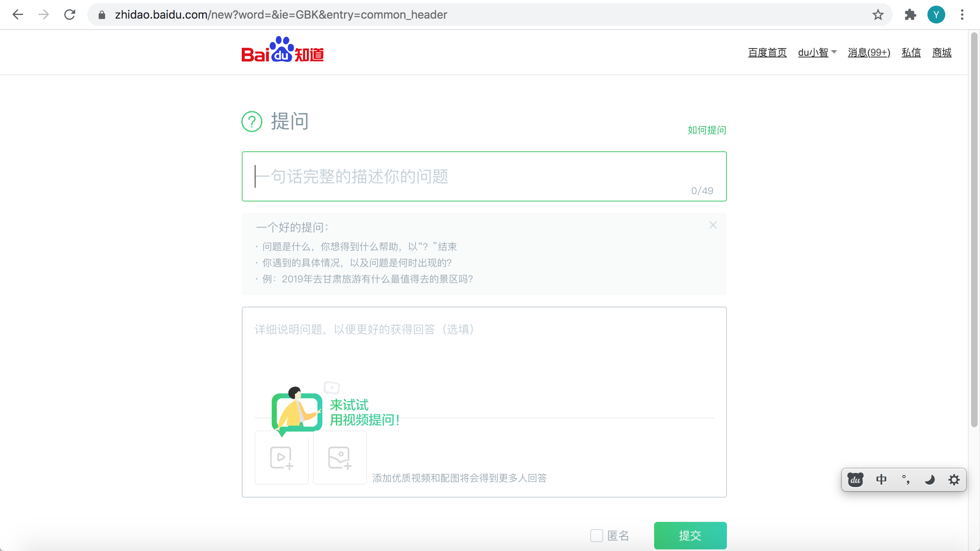Click the Y profile avatar
Image resolution: width=980 pixels, height=551 pixels.
[x=936, y=15]
